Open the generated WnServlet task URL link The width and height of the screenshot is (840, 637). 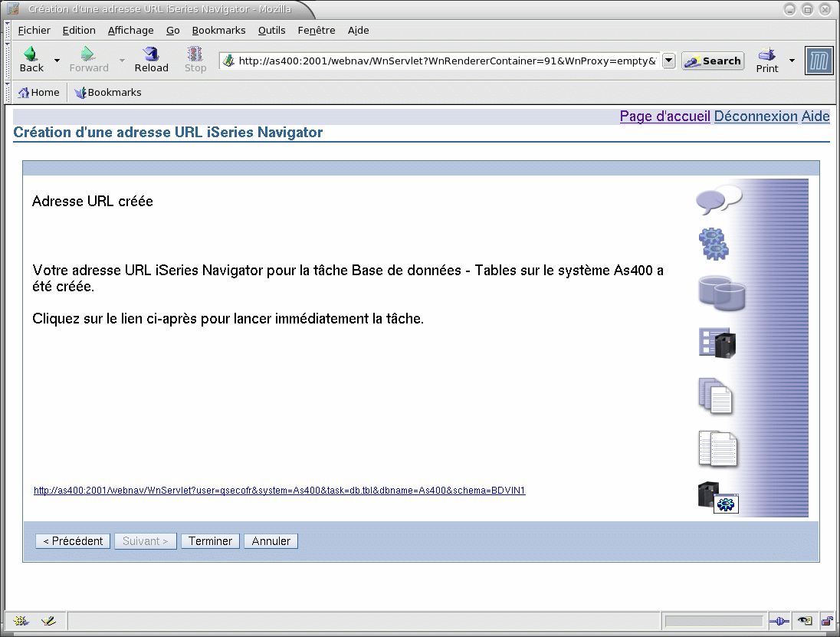coord(279,490)
